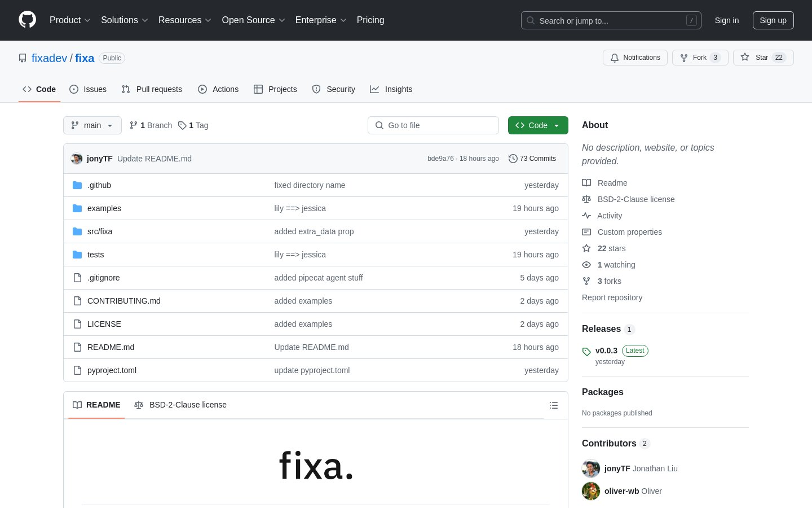The height and width of the screenshot is (508, 812).
Task: Click the release tag icon near v0.0.3
Action: click(586, 352)
